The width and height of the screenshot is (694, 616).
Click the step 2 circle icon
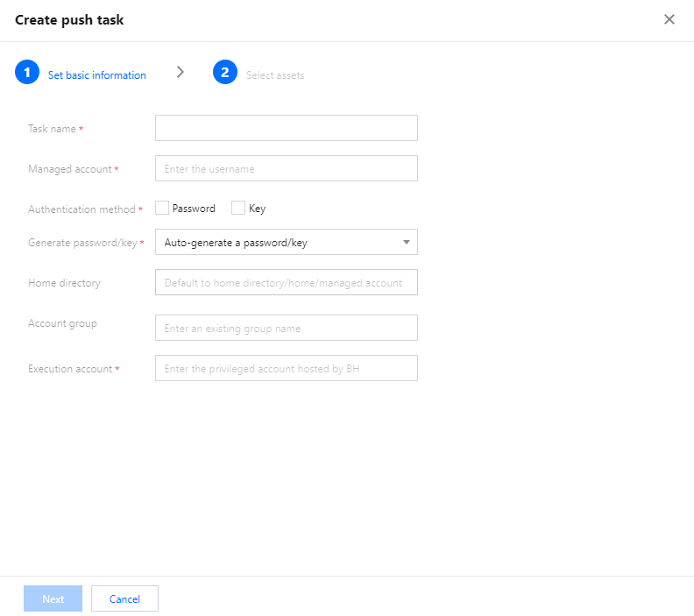[x=225, y=73]
